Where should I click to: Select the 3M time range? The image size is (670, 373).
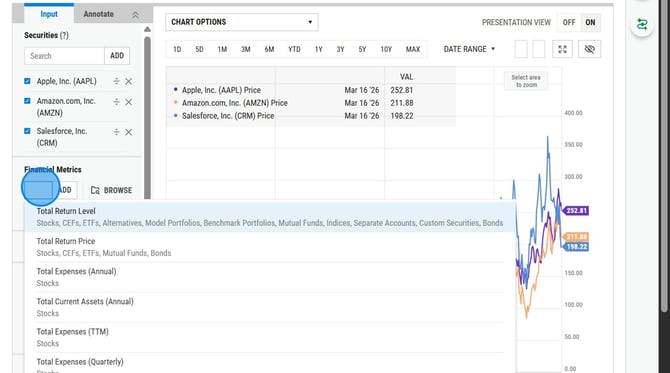tap(246, 49)
